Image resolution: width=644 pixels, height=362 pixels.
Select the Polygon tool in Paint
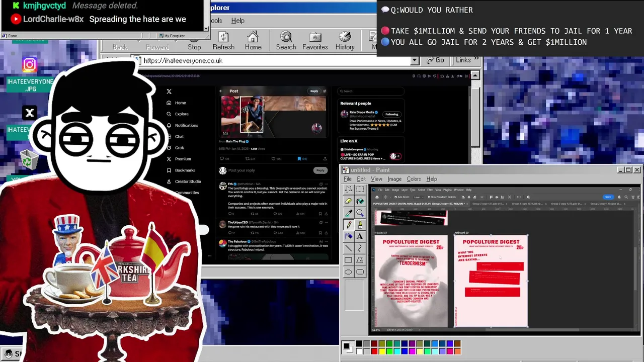[x=360, y=260]
